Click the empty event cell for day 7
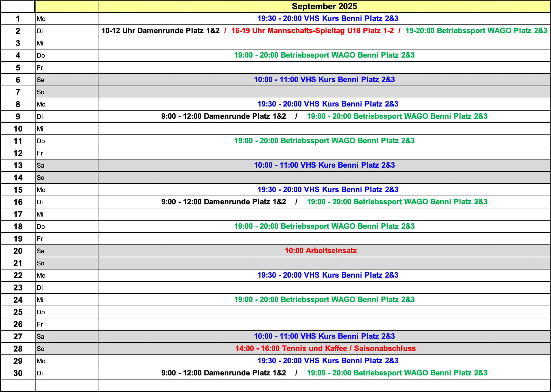 click(x=324, y=92)
